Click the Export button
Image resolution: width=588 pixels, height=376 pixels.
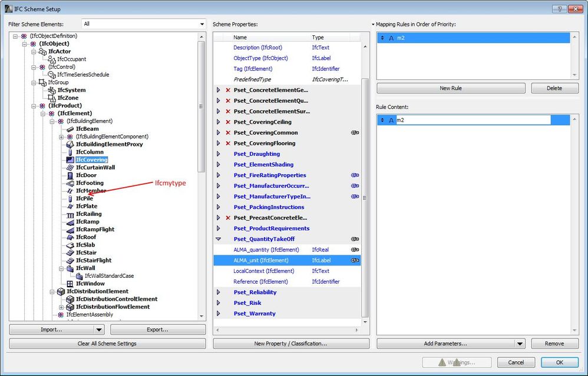click(158, 330)
